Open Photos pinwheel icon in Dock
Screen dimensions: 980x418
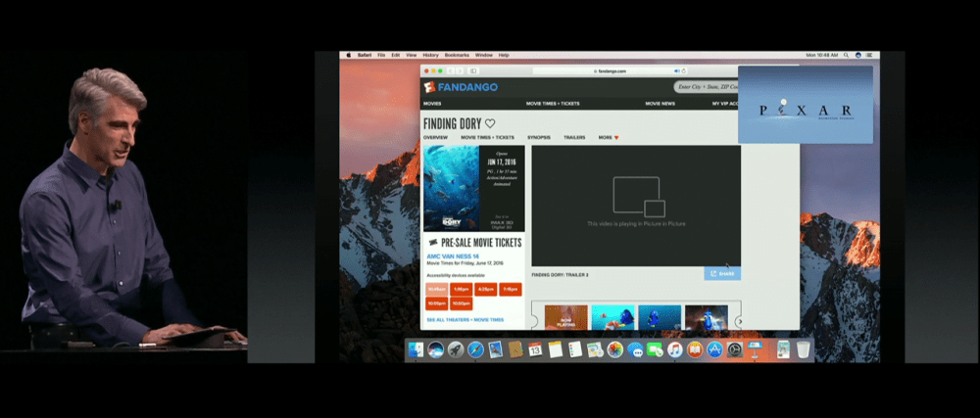615,350
